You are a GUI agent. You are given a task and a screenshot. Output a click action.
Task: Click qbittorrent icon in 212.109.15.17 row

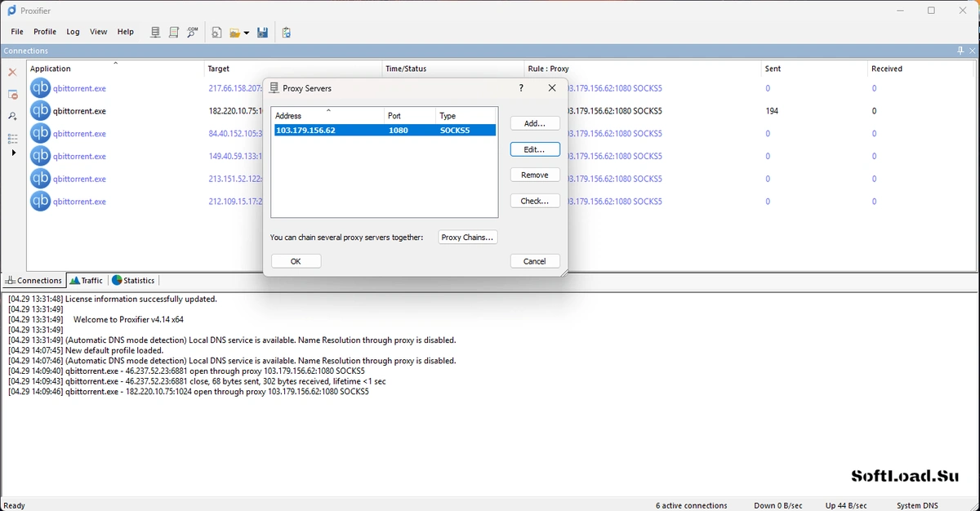40,201
